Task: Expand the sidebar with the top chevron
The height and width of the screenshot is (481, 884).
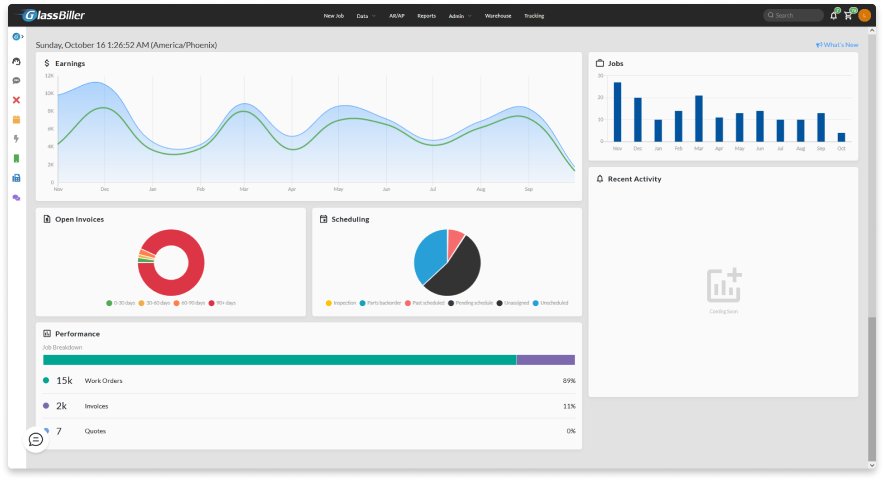Action: pyautogui.click(x=22, y=37)
